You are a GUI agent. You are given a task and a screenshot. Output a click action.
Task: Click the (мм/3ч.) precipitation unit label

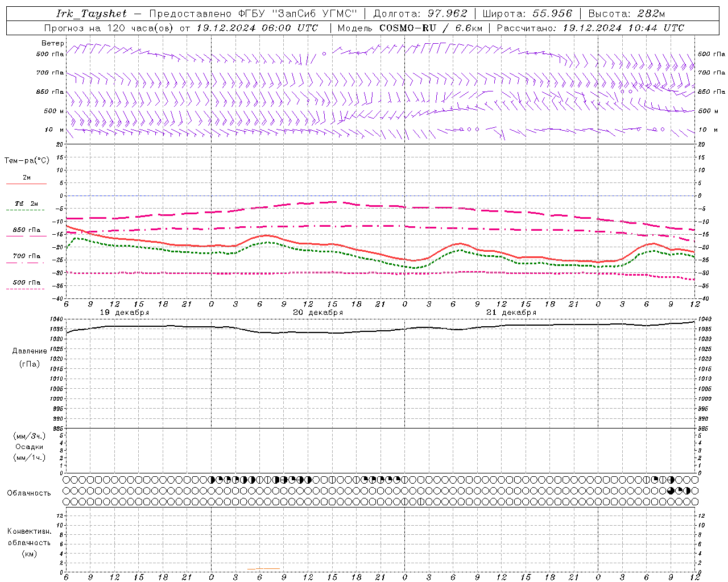30,436
